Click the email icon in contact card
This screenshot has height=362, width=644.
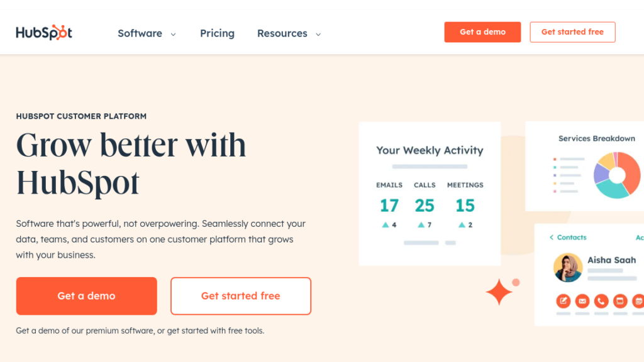pos(582,301)
